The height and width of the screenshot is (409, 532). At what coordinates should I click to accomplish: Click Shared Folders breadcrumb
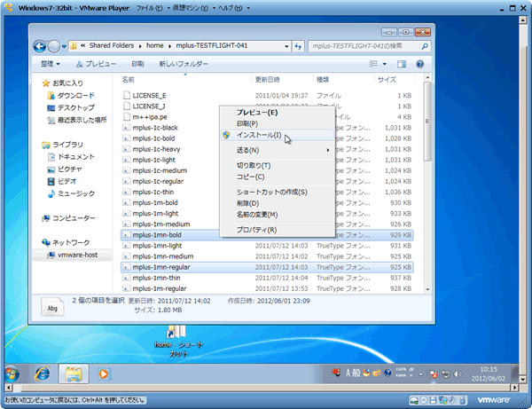112,45
